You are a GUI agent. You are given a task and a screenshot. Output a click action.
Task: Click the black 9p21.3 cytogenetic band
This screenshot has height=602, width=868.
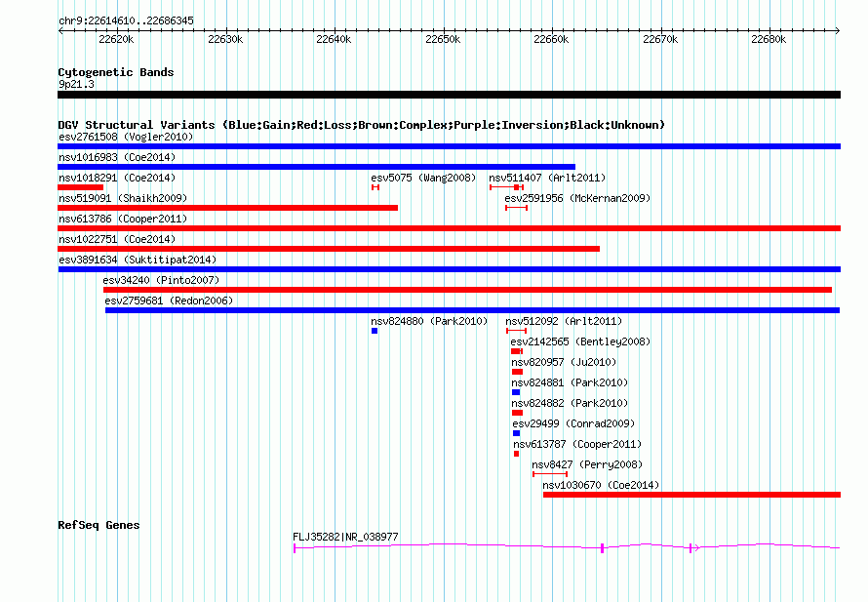point(449,95)
